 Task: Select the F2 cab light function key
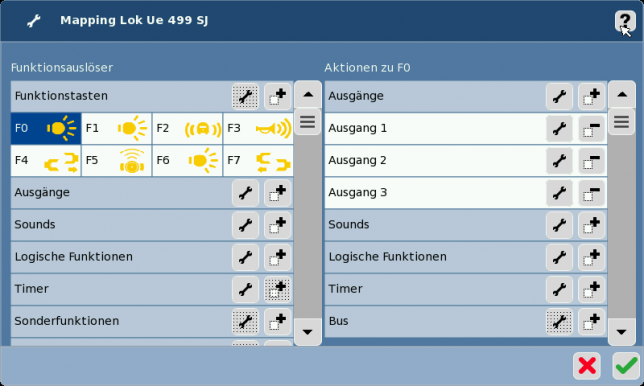pos(188,129)
